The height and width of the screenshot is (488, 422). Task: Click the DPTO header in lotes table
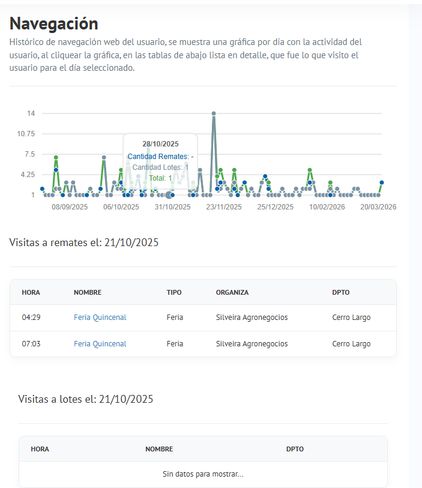click(295, 449)
